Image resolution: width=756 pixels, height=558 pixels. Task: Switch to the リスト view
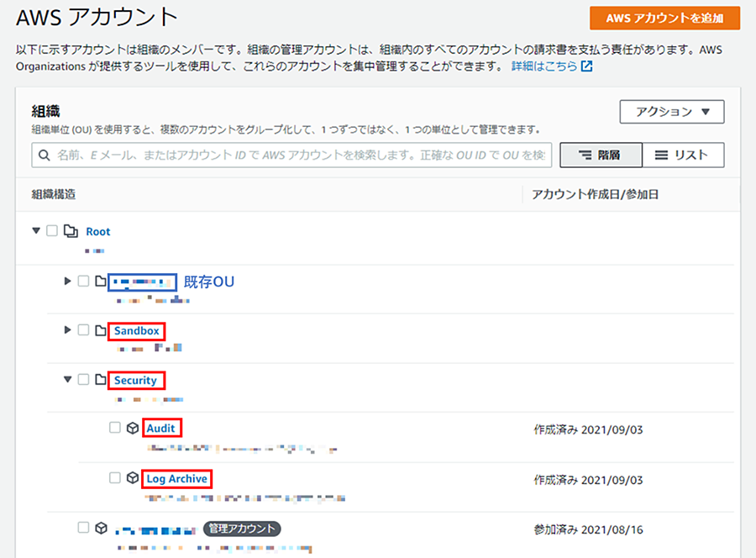coord(683,155)
